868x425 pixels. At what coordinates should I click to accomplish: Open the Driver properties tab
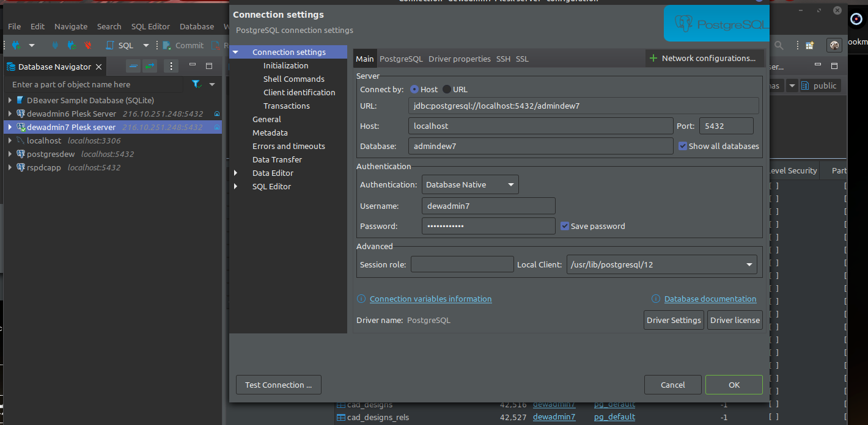point(459,59)
